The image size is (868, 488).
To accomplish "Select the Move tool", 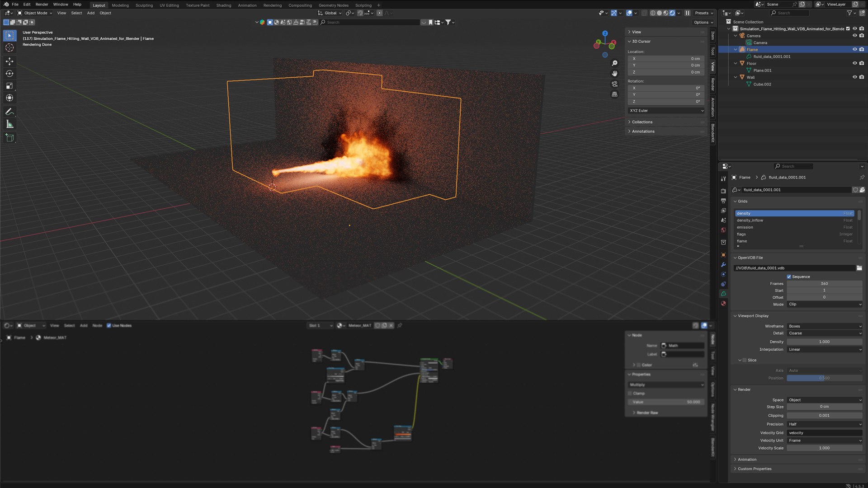I will coord(9,61).
